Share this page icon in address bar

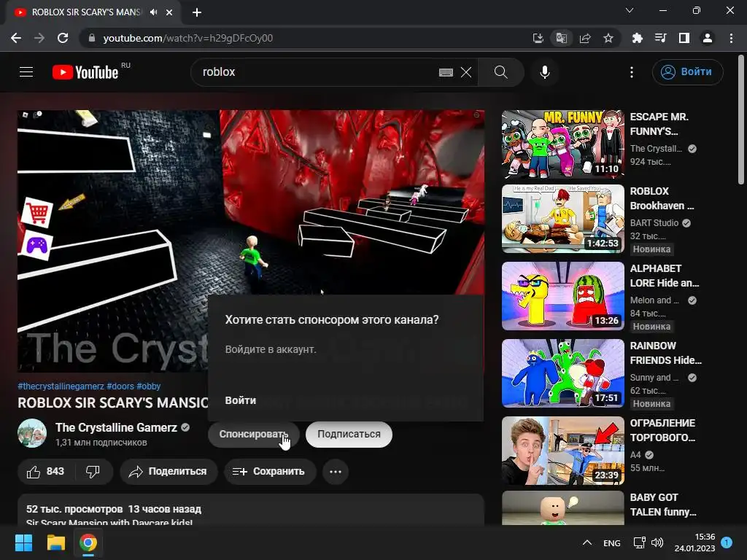585,38
